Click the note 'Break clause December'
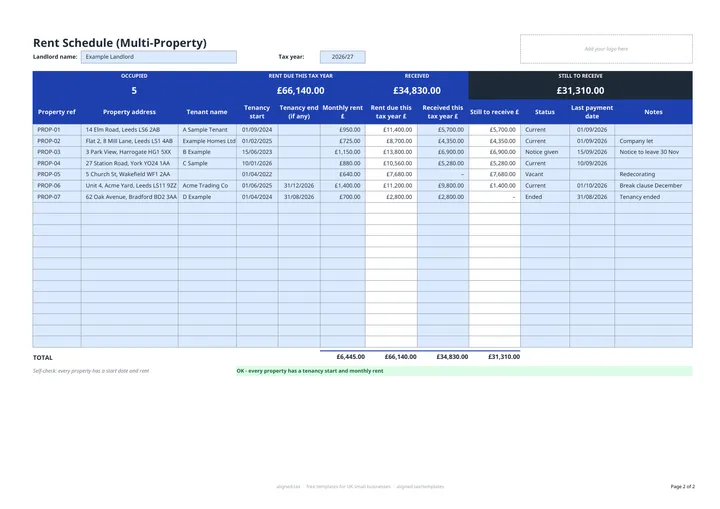Screen dimensions: 720x509 653,186
